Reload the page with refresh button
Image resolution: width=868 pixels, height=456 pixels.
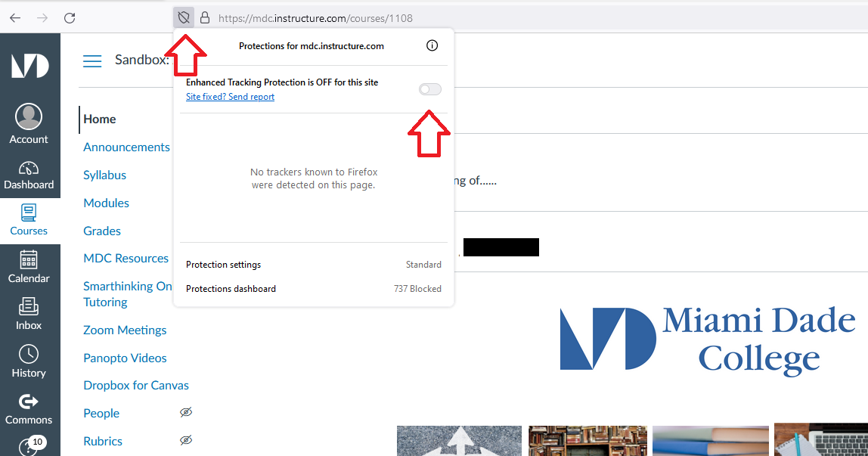[x=70, y=17]
